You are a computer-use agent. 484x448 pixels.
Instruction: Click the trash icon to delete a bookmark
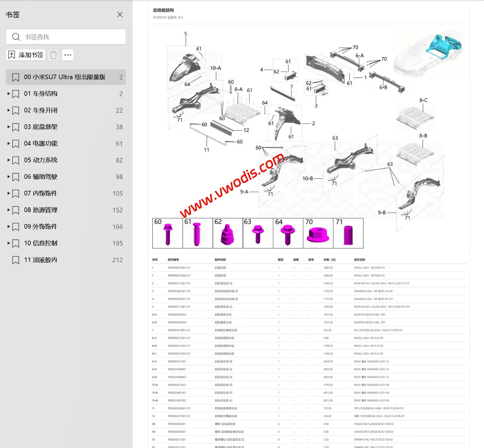[x=53, y=55]
